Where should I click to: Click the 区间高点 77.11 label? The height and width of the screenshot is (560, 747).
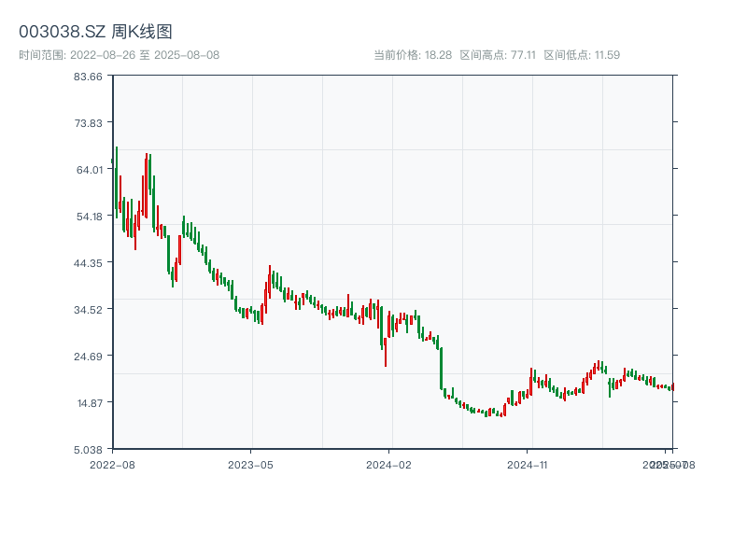498,55
